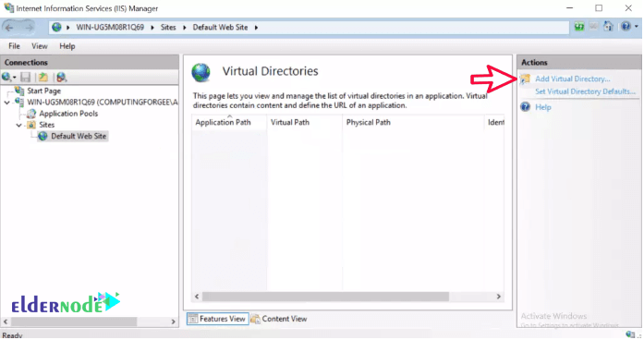Open the View menu

pyautogui.click(x=40, y=46)
